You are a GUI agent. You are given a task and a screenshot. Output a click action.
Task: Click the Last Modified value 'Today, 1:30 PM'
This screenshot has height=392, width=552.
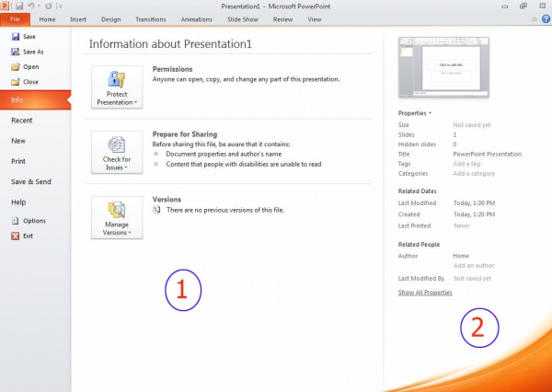474,202
